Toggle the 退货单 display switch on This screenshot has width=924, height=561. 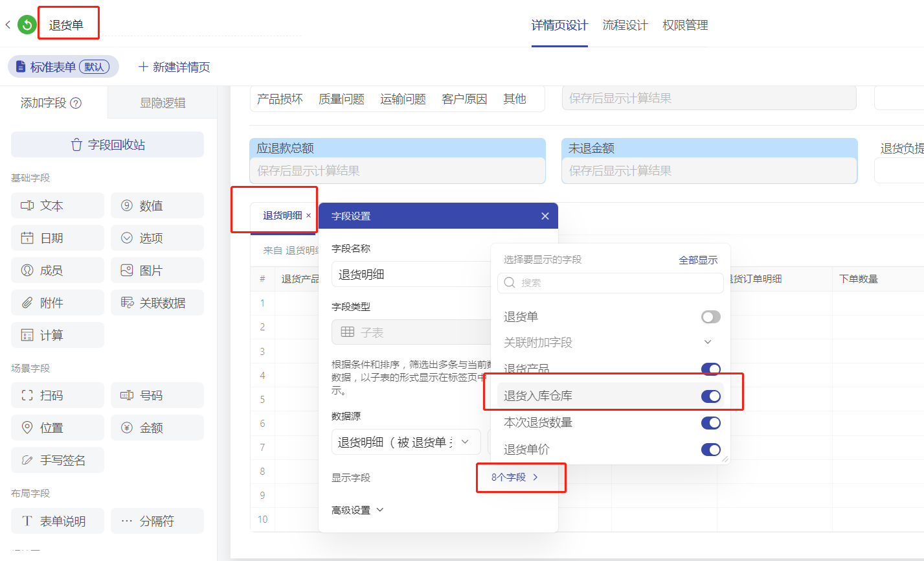[710, 317]
